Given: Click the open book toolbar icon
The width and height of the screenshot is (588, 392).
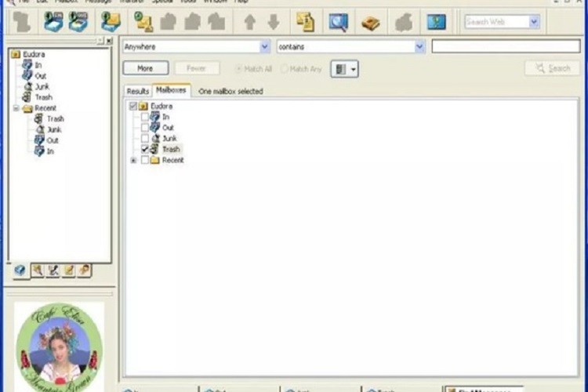Looking at the screenshot, I should (370, 22).
